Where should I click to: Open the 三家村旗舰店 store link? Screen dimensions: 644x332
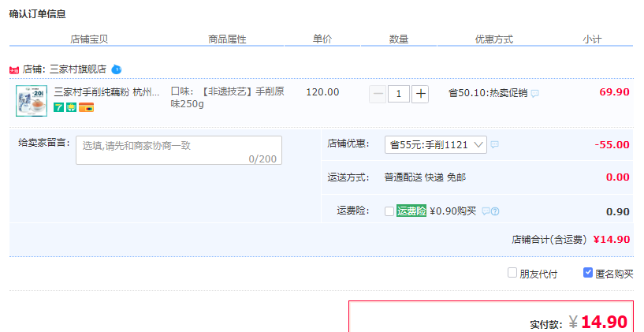[78, 69]
